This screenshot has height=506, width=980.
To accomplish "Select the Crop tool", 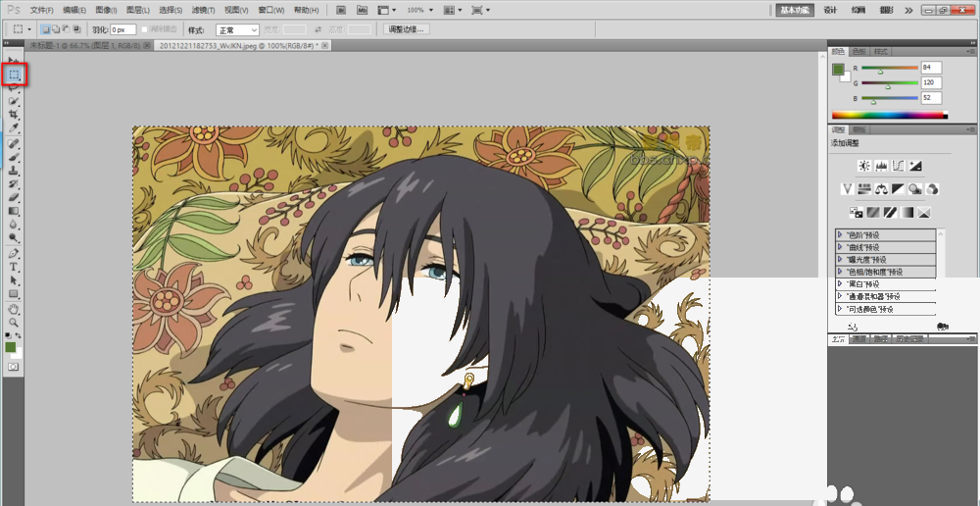I will point(14,115).
